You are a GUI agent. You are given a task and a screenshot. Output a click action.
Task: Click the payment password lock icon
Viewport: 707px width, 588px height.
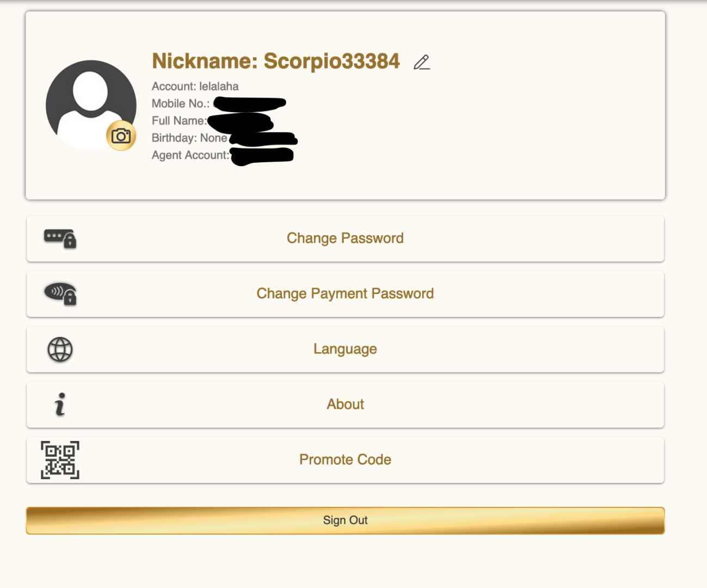tap(60, 293)
